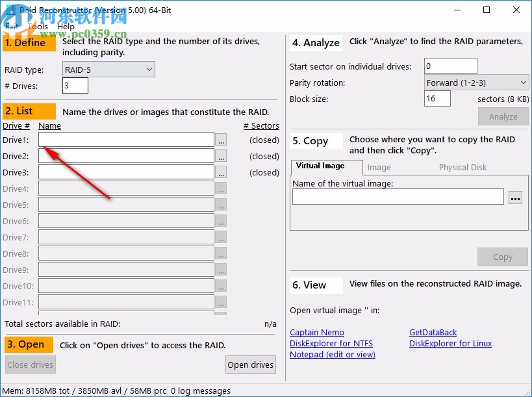Image resolution: width=532 pixels, height=397 pixels.
Task: Browse for virtual image file location
Action: [x=515, y=198]
